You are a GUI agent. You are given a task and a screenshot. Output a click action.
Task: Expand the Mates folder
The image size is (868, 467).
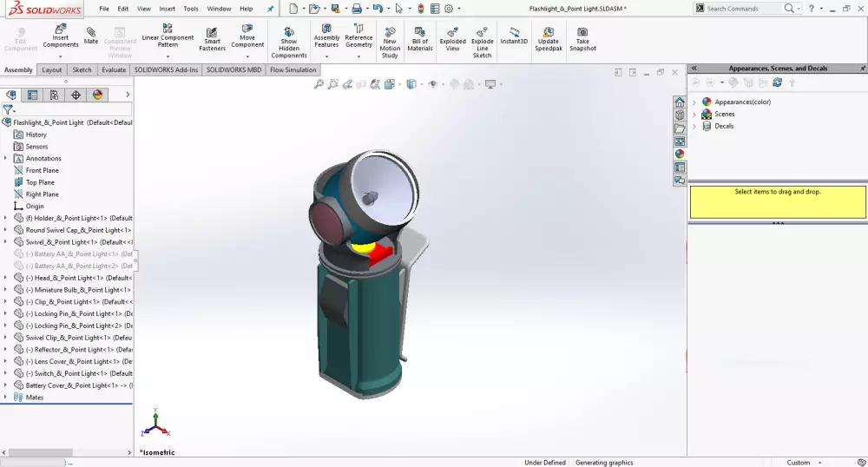point(5,398)
